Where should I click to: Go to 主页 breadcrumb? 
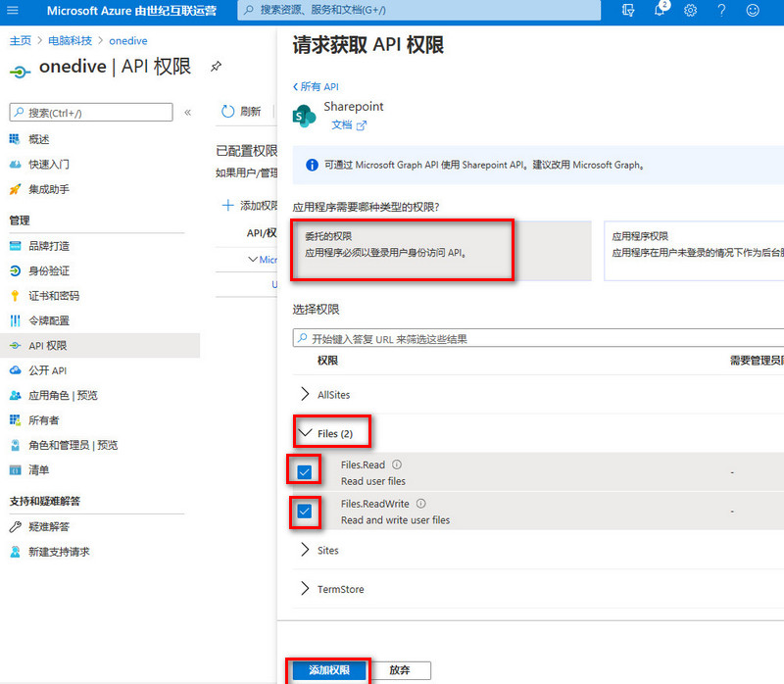pyautogui.click(x=20, y=40)
